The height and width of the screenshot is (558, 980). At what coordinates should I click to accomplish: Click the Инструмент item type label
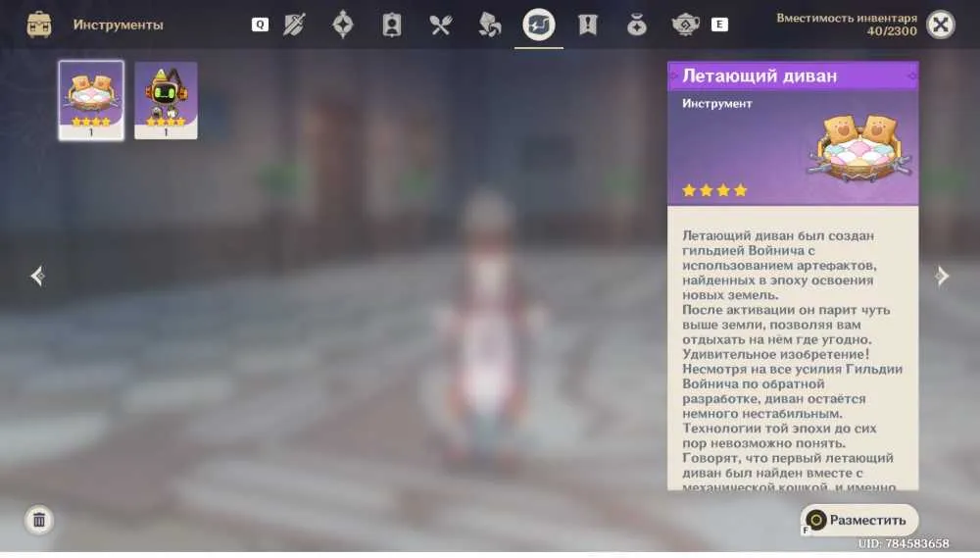[x=717, y=104]
